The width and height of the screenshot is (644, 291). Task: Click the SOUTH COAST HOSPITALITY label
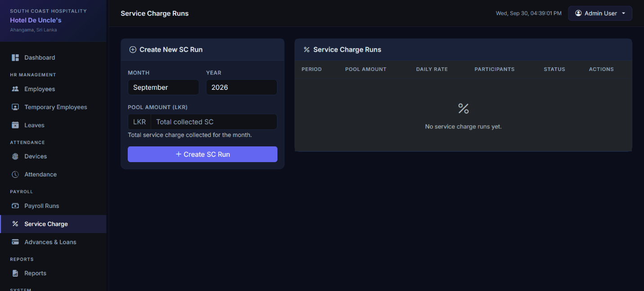pyautogui.click(x=49, y=11)
